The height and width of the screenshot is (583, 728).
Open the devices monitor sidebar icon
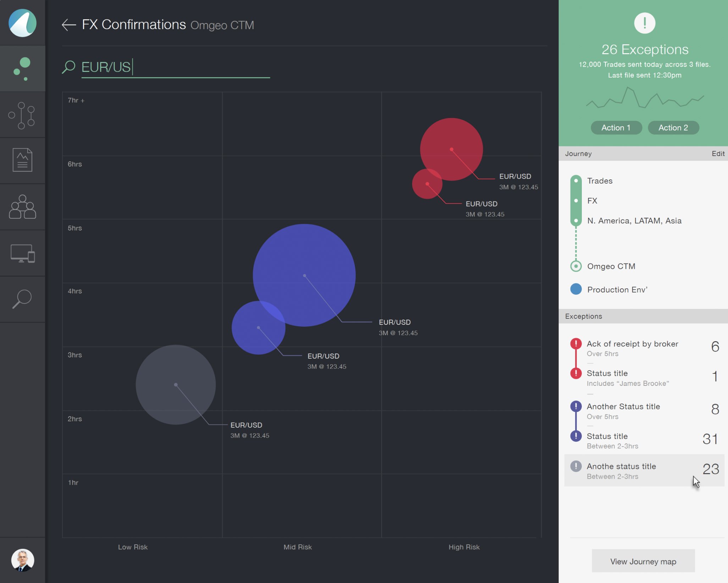22,253
